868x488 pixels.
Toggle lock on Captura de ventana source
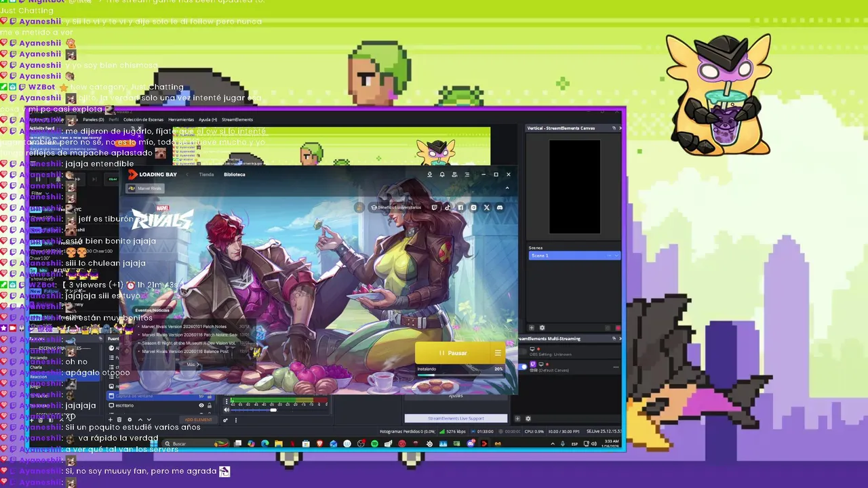pos(209,396)
